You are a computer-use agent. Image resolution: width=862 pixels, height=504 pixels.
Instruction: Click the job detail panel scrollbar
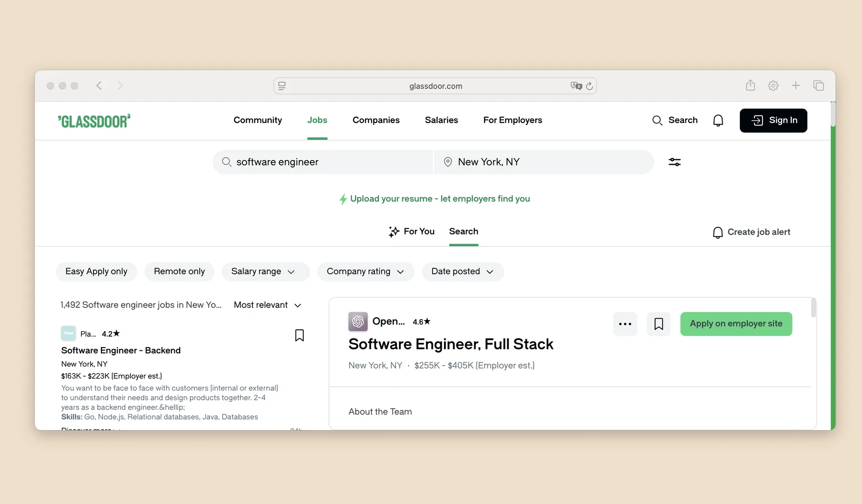pyautogui.click(x=813, y=307)
